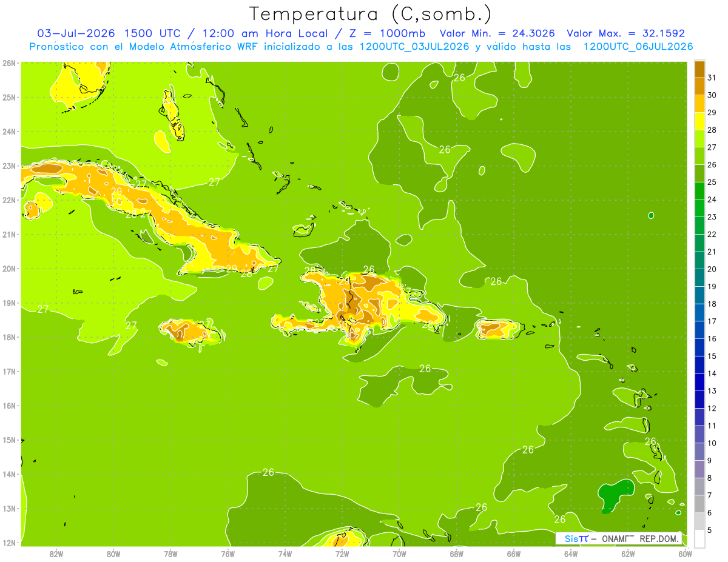Click the brown top swatch above 31
This screenshot has height=562, width=728.
(699, 69)
